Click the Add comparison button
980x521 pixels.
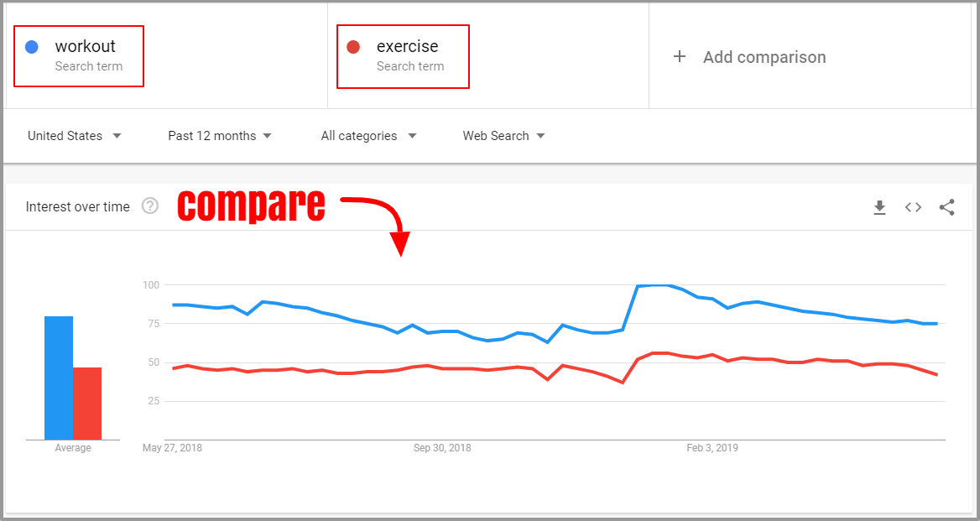[749, 57]
